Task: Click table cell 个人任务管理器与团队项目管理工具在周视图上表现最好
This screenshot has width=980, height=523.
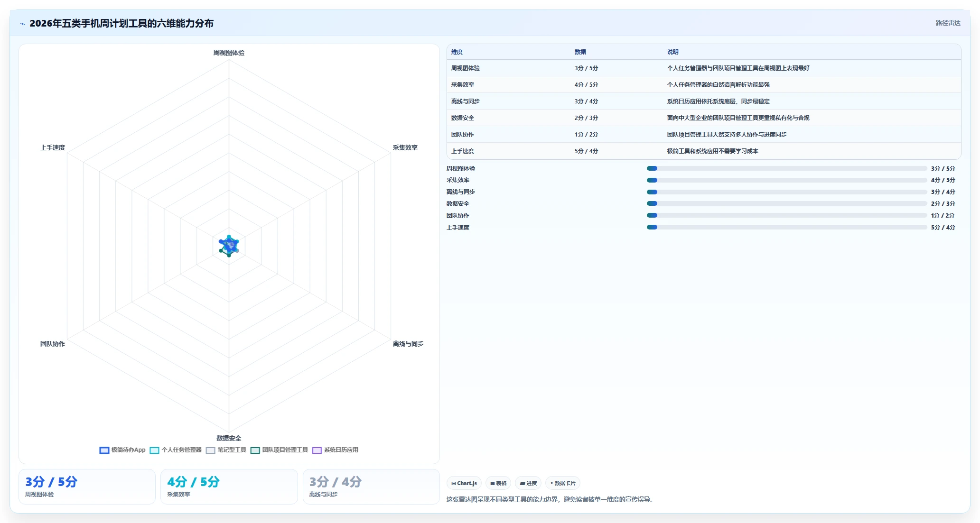Action: (x=738, y=68)
